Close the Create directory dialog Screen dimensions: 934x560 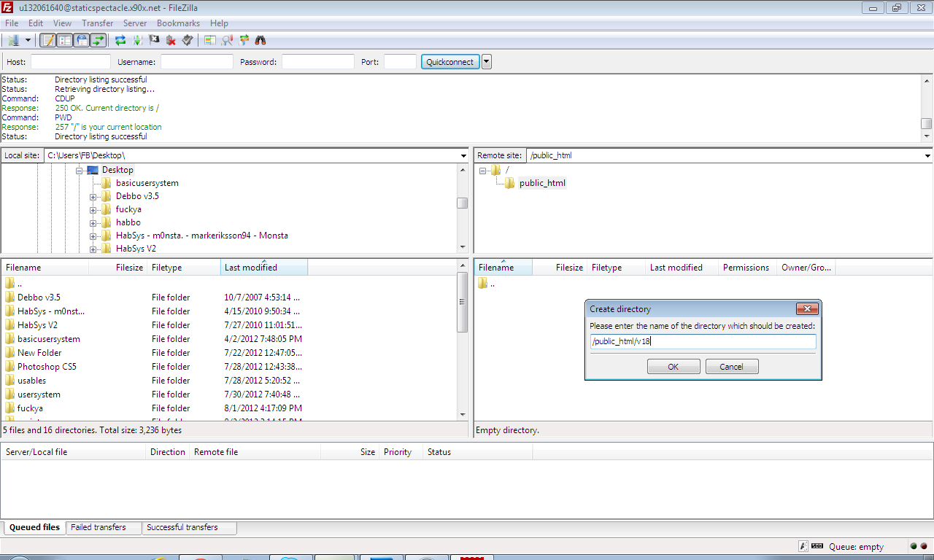point(806,309)
